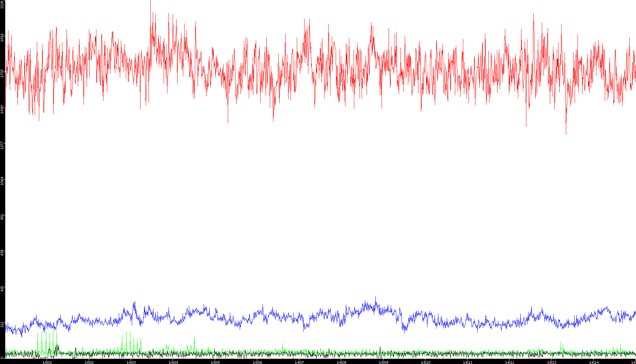Image resolution: width=636 pixels, height=364 pixels.
Task: Click the 14:01 time label
Action: [47, 362]
